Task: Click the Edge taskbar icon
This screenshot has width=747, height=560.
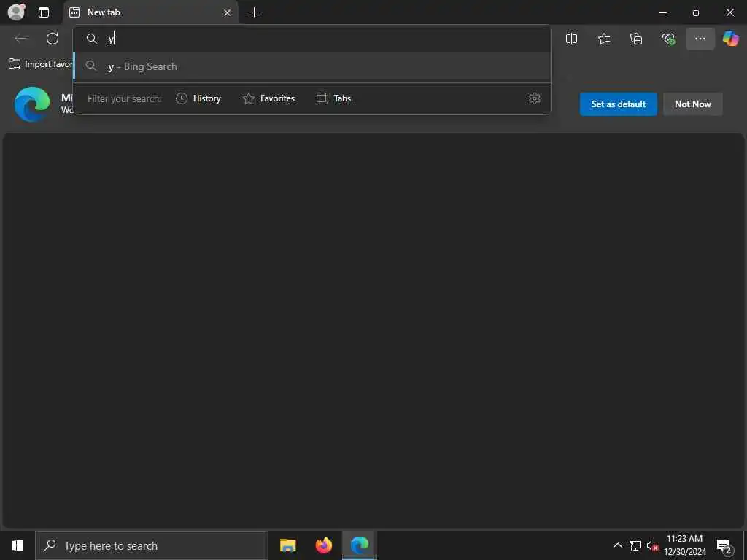Action: 360,545
